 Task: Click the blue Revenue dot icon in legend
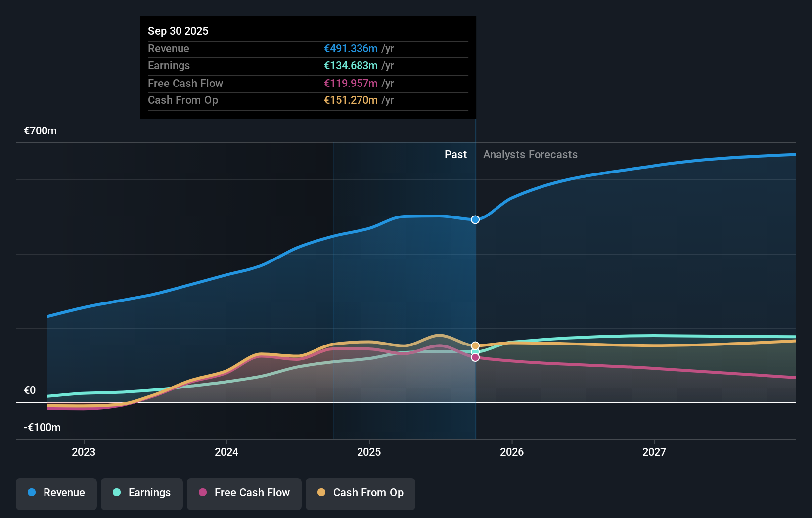click(x=31, y=493)
